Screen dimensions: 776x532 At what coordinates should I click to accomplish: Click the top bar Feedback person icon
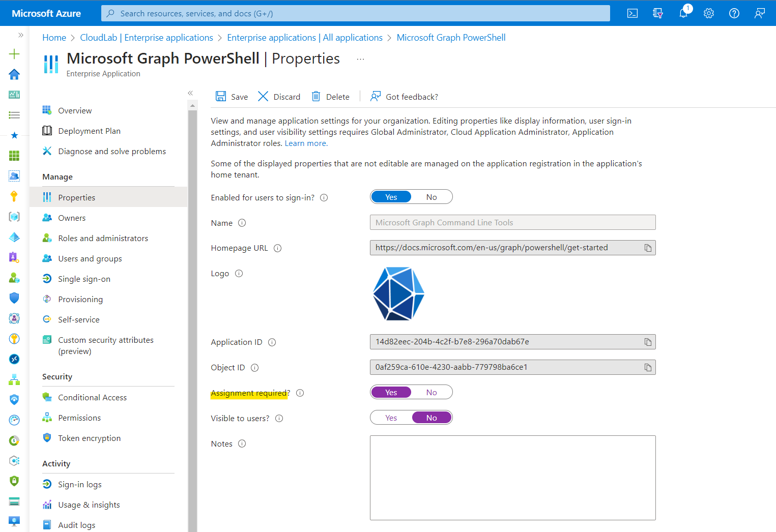click(x=760, y=13)
